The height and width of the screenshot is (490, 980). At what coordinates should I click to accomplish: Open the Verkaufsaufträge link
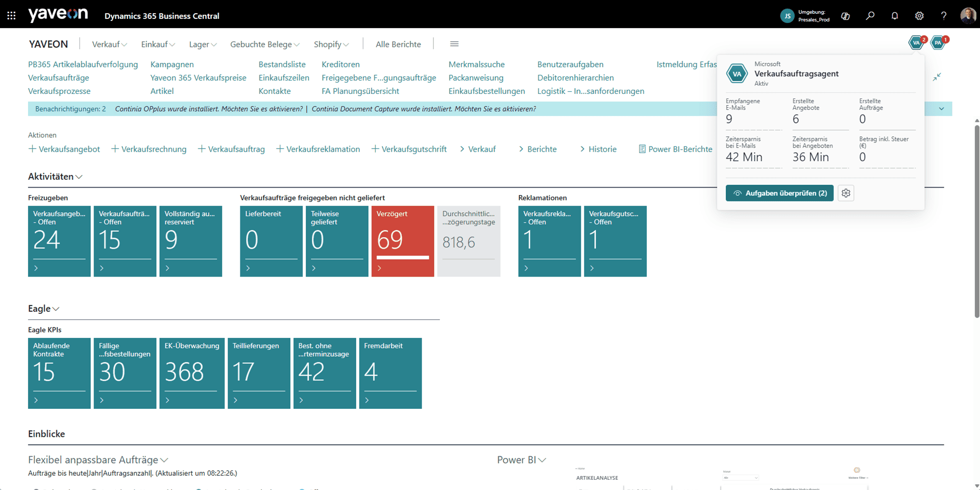coord(59,78)
